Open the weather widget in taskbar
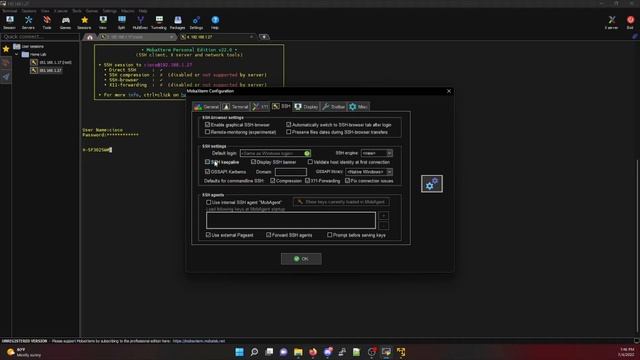 [x=24, y=352]
